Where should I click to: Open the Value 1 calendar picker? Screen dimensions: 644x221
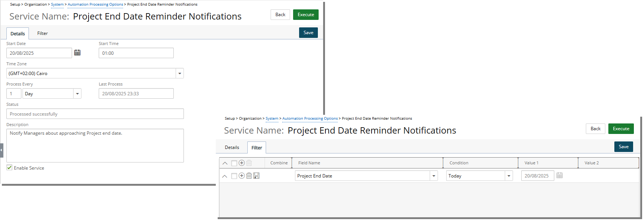tap(560, 175)
